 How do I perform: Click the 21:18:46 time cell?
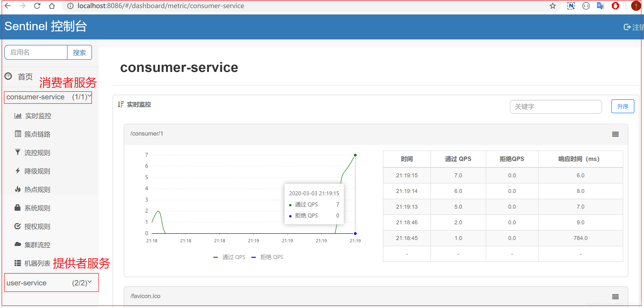coord(407,222)
